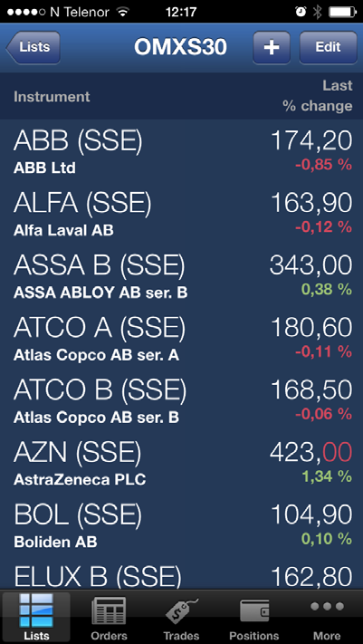The width and height of the screenshot is (363, 644).
Task: Open the More three-dots icon
Action: point(327,606)
